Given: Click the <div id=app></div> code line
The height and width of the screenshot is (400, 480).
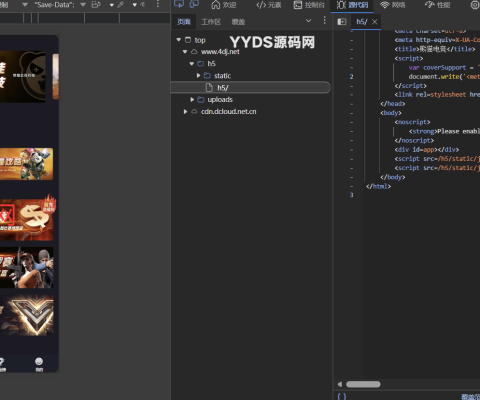Looking at the screenshot, I should (427, 150).
